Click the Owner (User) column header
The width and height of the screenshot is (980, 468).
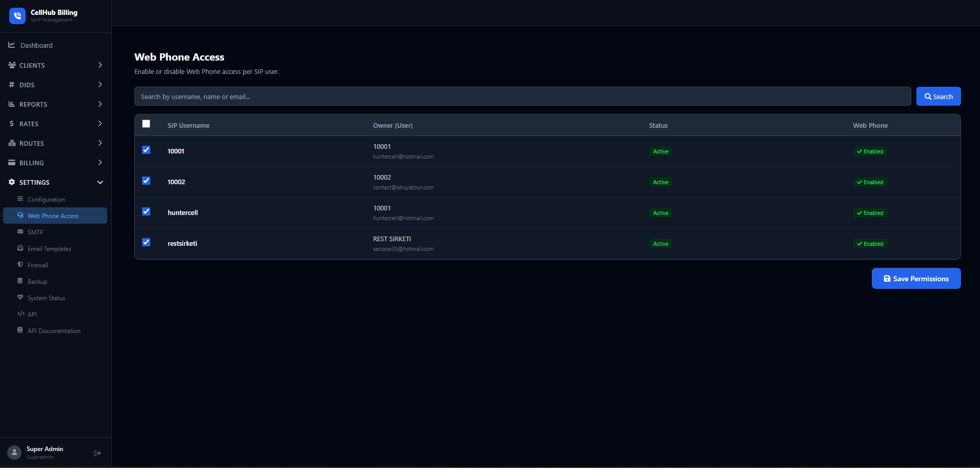pos(393,125)
